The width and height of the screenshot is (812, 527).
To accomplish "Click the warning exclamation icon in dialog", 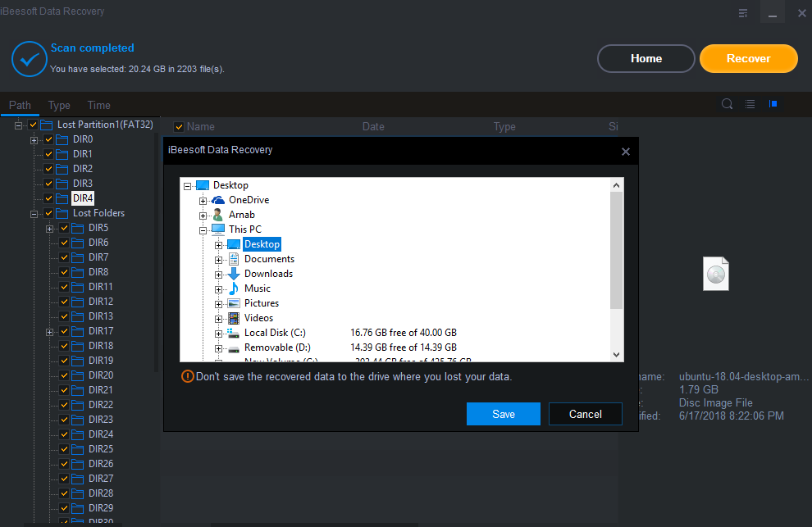I will 187,376.
